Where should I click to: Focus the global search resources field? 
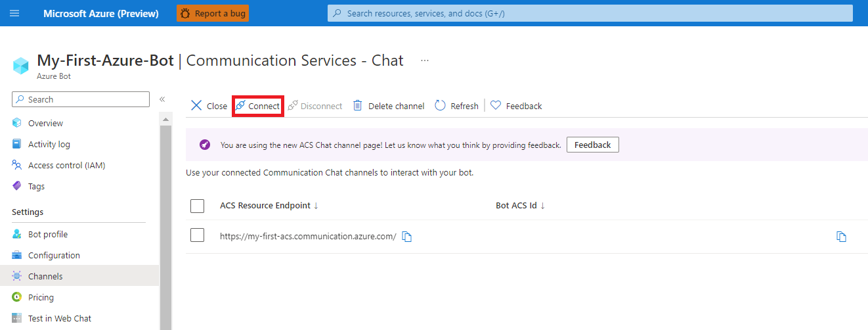click(590, 13)
